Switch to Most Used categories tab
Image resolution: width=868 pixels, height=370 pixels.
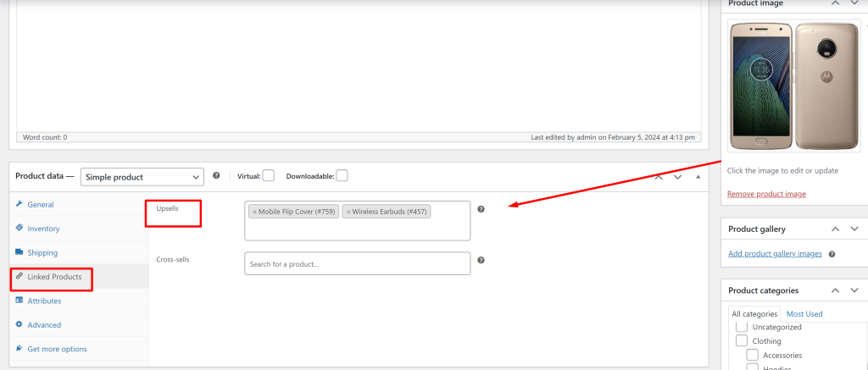point(804,313)
